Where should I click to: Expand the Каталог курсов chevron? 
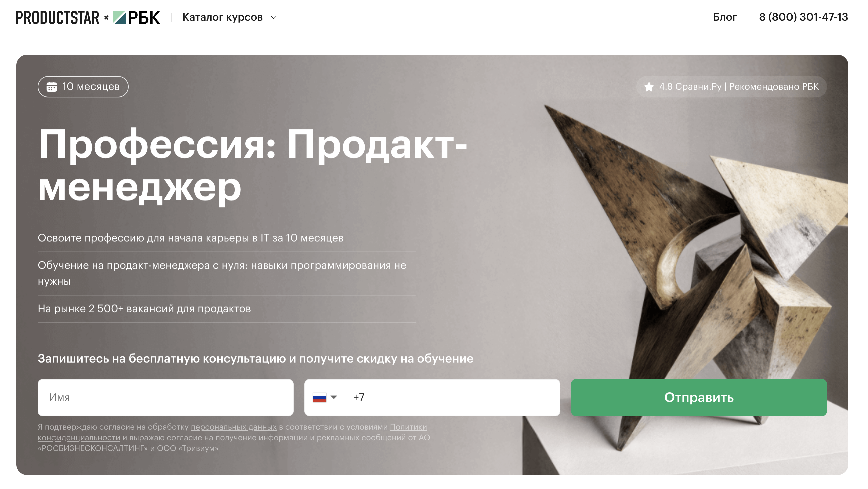pos(274,17)
